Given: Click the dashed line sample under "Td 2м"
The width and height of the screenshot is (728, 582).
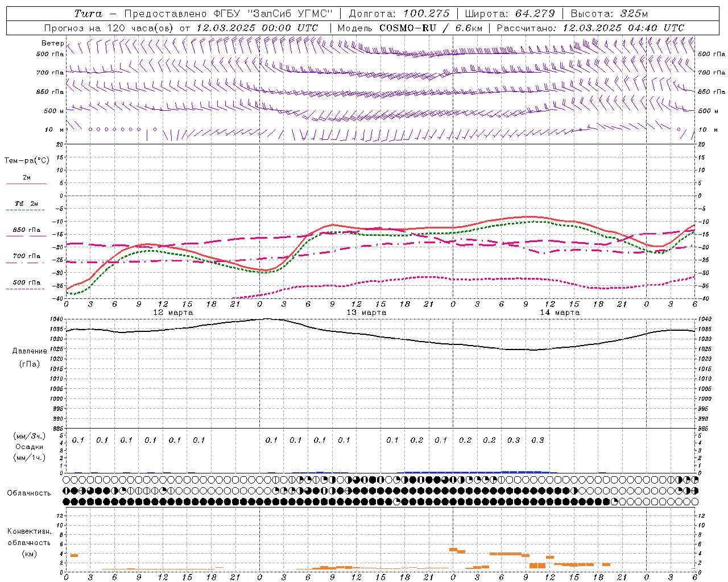Looking at the screenshot, I should click(x=26, y=210).
